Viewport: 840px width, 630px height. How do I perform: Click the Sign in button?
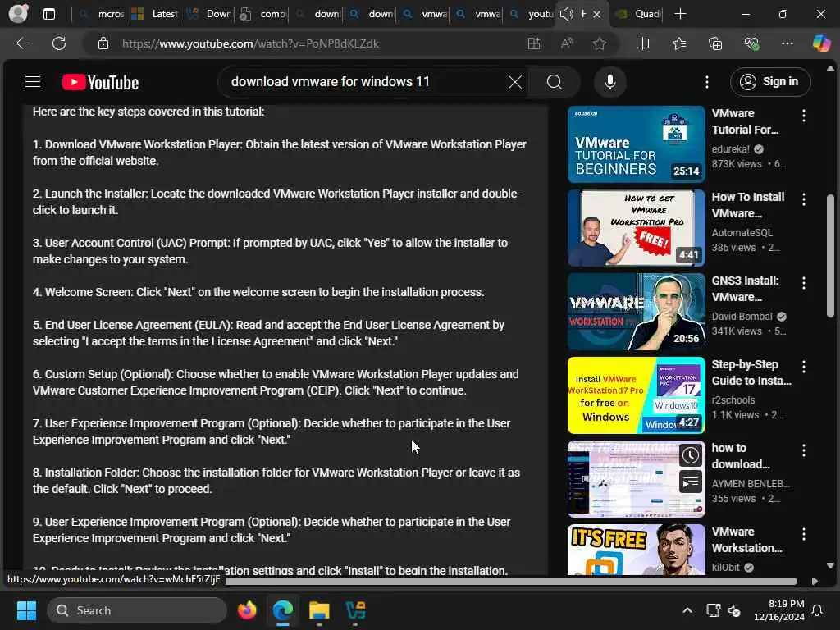click(x=769, y=82)
